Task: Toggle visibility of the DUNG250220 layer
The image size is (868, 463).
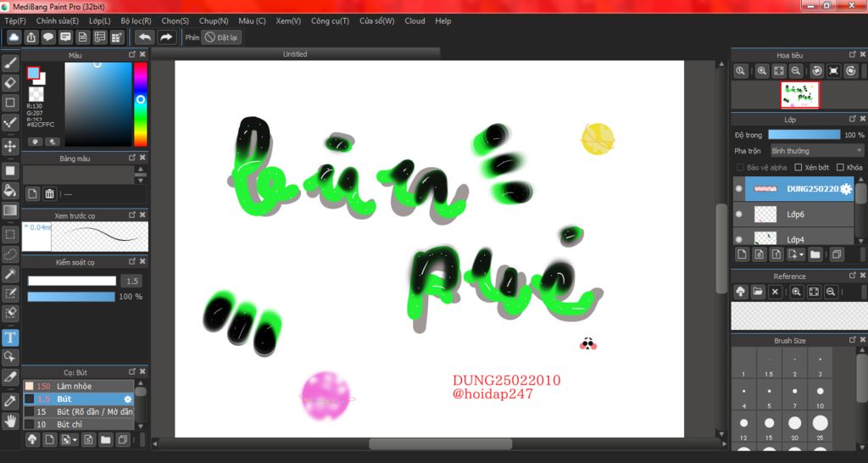Action: pos(738,189)
